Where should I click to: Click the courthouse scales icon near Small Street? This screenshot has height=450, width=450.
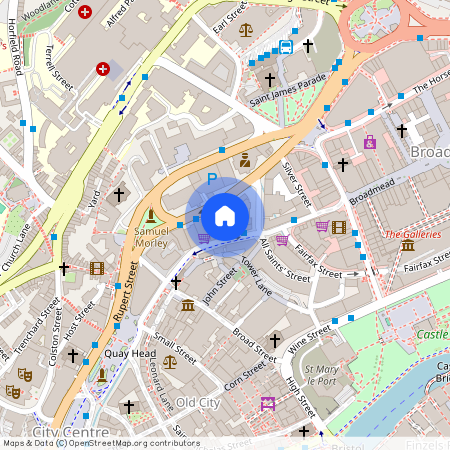pos(170,362)
